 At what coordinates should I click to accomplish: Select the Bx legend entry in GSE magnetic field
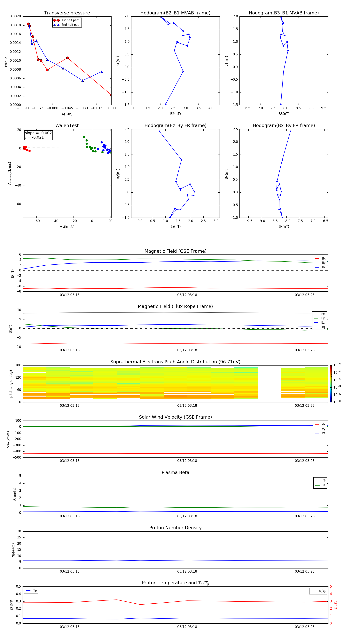pyautogui.click(x=320, y=259)
